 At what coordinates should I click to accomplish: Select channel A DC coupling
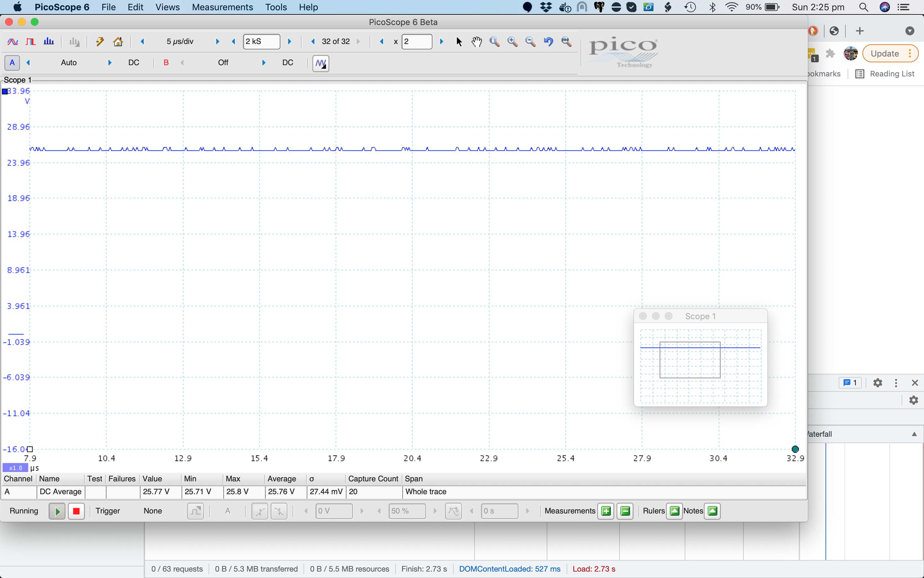coord(134,63)
